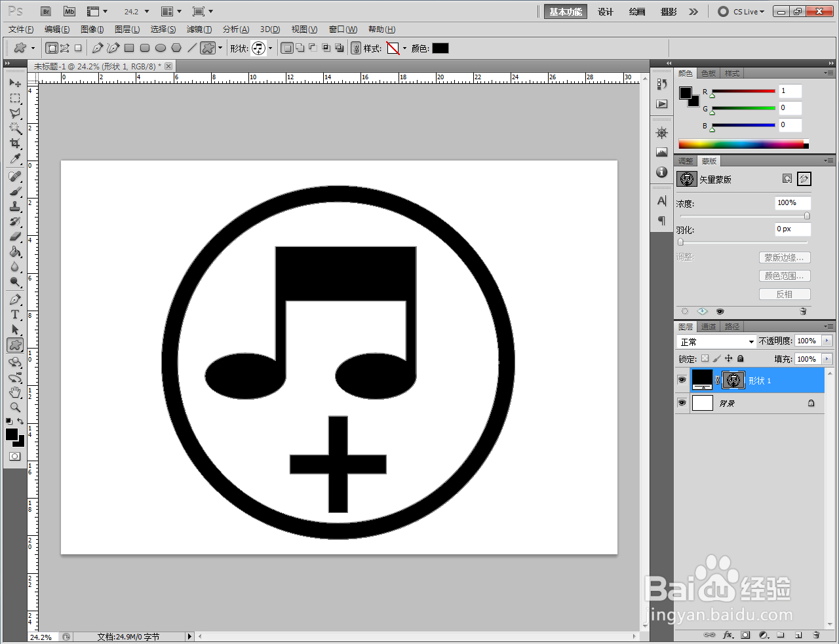839x644 pixels.
Task: Hide the 形状 1 layer
Action: tap(682, 380)
